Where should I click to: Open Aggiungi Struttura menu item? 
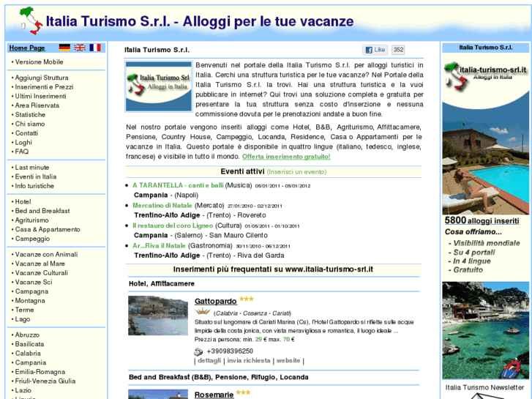tap(42, 78)
